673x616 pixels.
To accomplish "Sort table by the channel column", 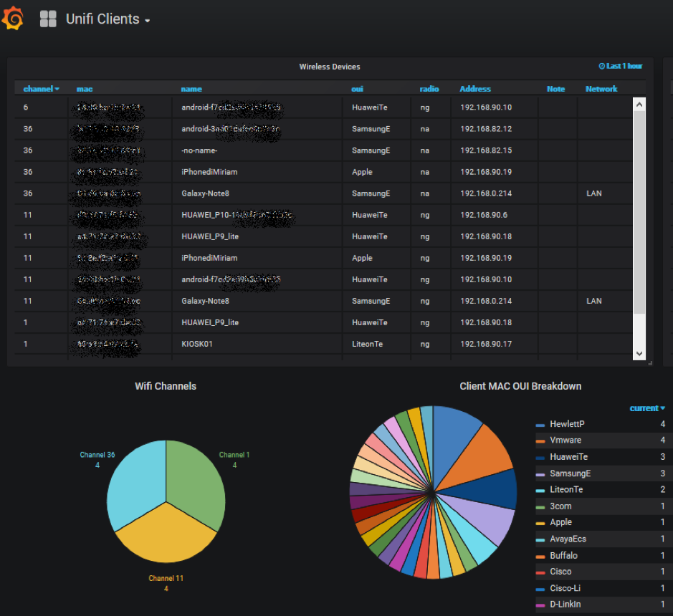I will (x=41, y=89).
